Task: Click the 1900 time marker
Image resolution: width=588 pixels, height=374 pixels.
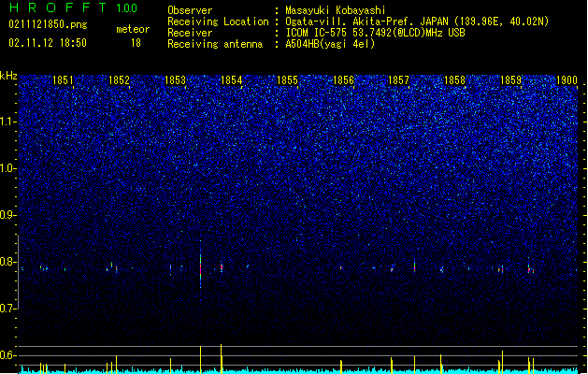Action: (566, 80)
